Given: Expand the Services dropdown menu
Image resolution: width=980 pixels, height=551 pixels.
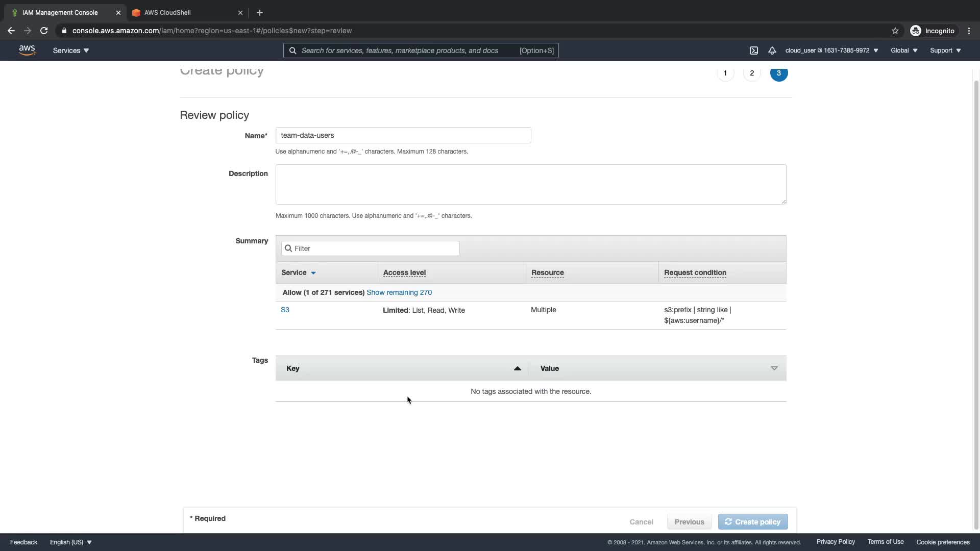Looking at the screenshot, I should pyautogui.click(x=71, y=51).
